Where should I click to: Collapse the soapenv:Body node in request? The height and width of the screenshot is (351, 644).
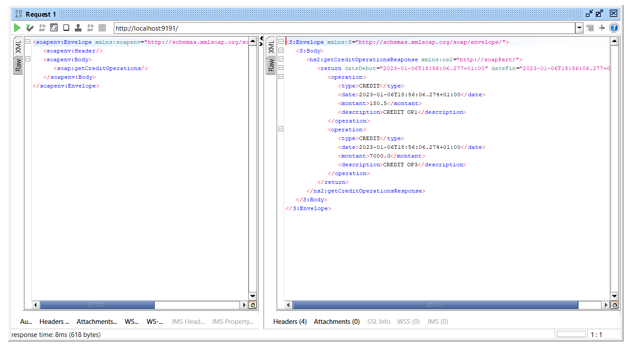(x=28, y=60)
